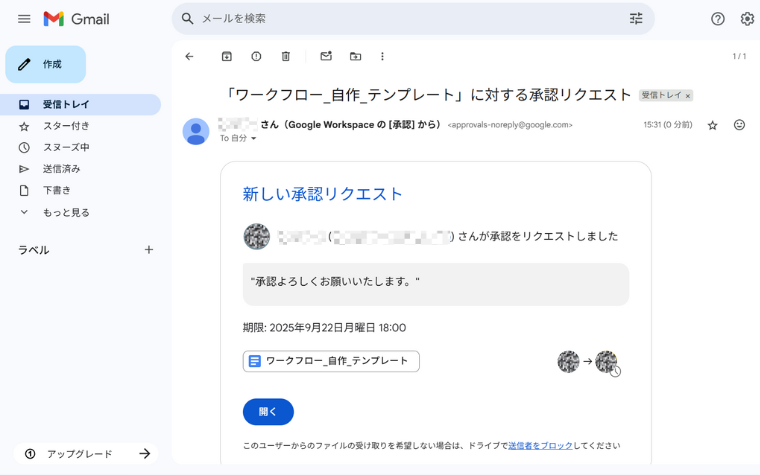
Task: Click the 承認よろしくお願いいたします message quote
Action: coord(335,282)
